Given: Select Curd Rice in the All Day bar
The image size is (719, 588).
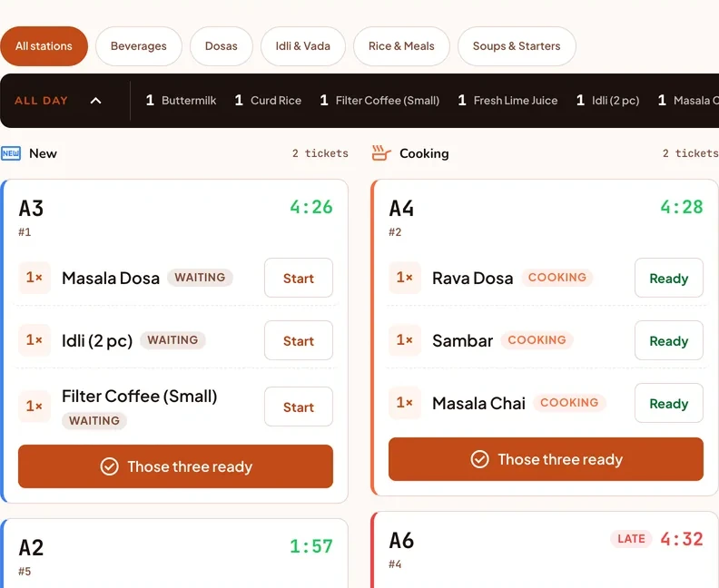Looking at the screenshot, I should point(268,101).
